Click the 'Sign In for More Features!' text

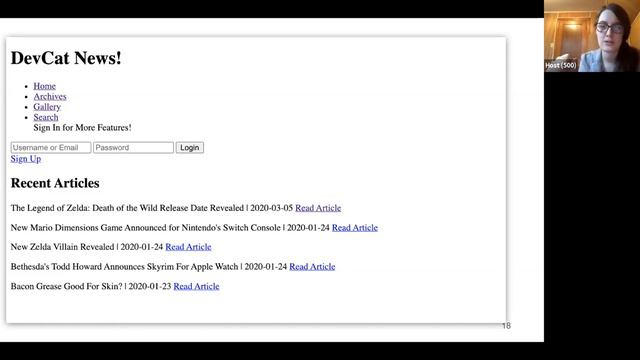[82, 128]
